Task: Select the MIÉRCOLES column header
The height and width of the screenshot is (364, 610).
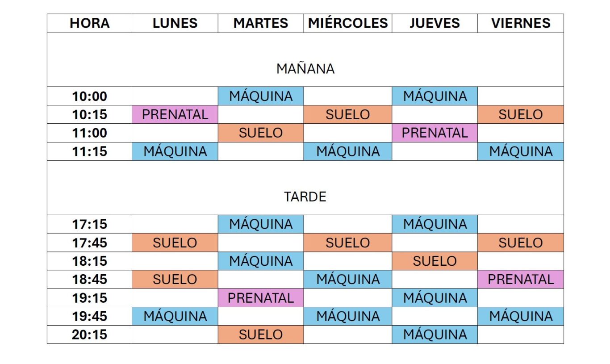Action: click(x=348, y=23)
